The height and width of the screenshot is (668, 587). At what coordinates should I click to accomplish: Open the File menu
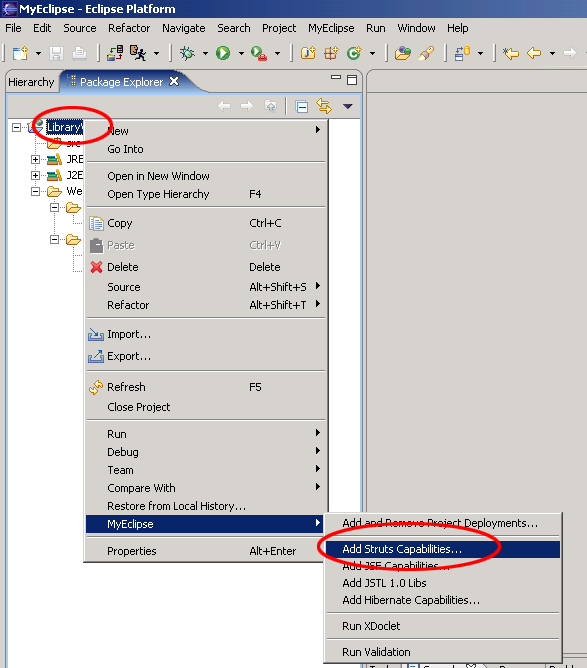pos(13,28)
